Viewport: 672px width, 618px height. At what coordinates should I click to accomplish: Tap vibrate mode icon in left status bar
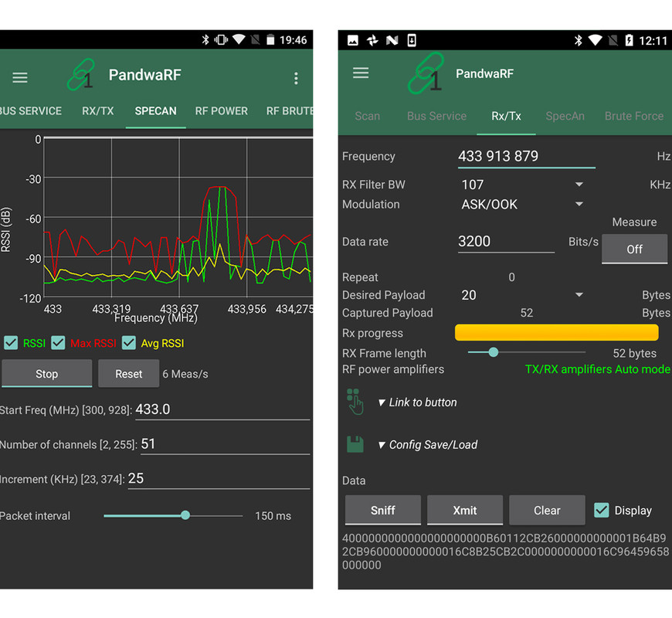221,40
